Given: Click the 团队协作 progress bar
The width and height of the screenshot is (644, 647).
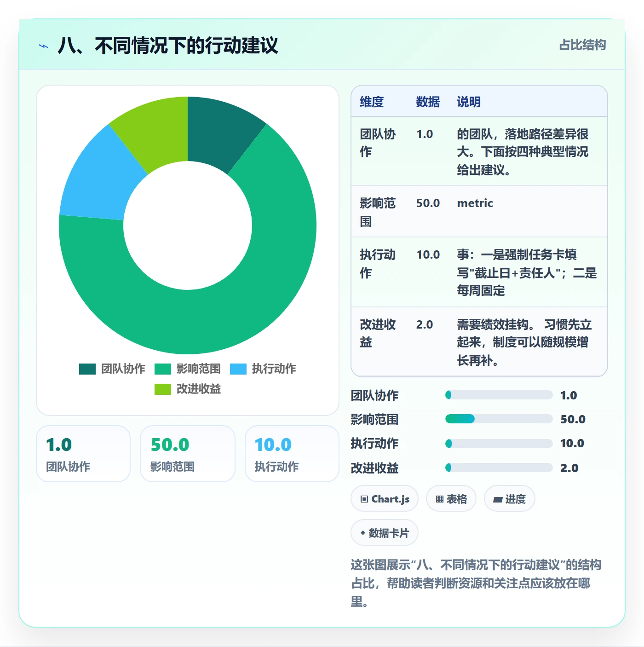Looking at the screenshot, I should [x=499, y=395].
